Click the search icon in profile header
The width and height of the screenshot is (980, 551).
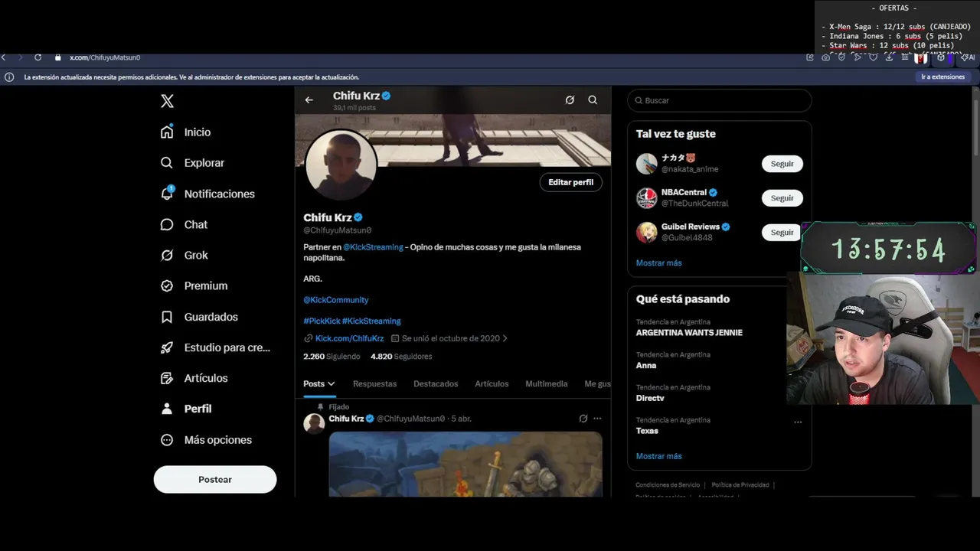point(593,99)
